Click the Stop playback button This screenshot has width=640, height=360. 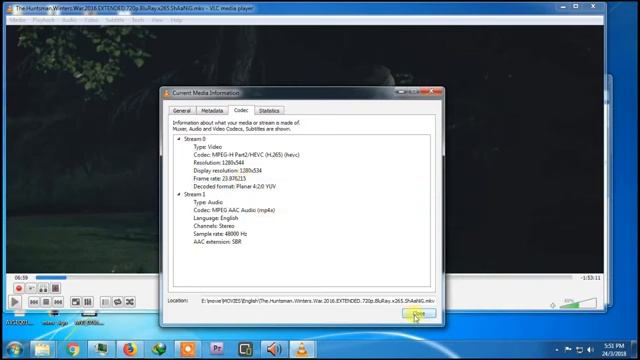(x=46, y=302)
